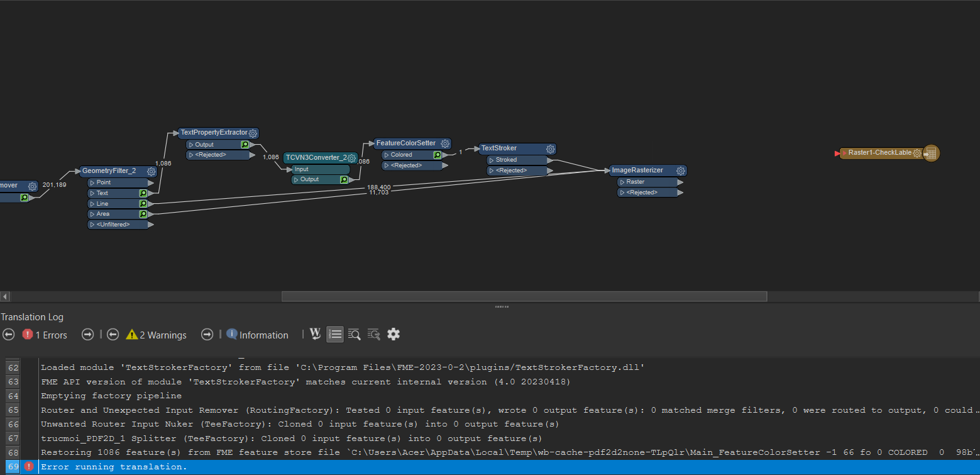The image size is (980, 475).
Task: Expand TextPropertyExtractor <Rejected> port
Action: 190,155
